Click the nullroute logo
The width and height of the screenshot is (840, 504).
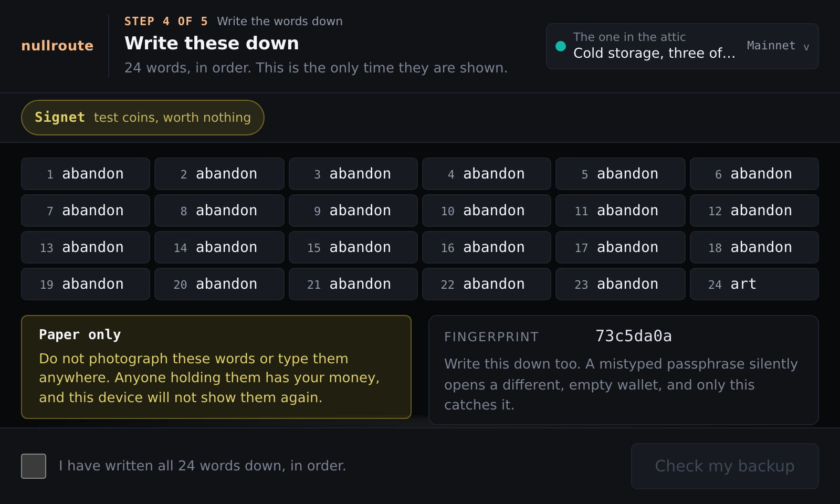coord(57,46)
